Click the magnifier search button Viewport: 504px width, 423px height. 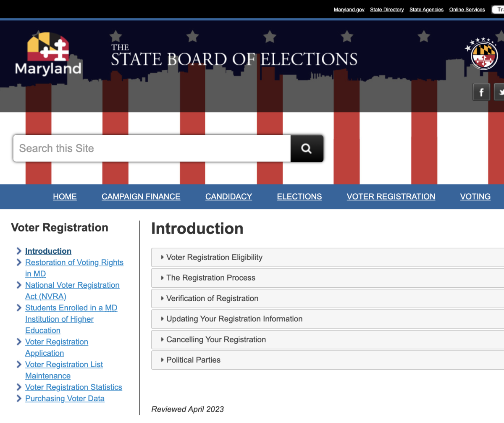point(307,148)
